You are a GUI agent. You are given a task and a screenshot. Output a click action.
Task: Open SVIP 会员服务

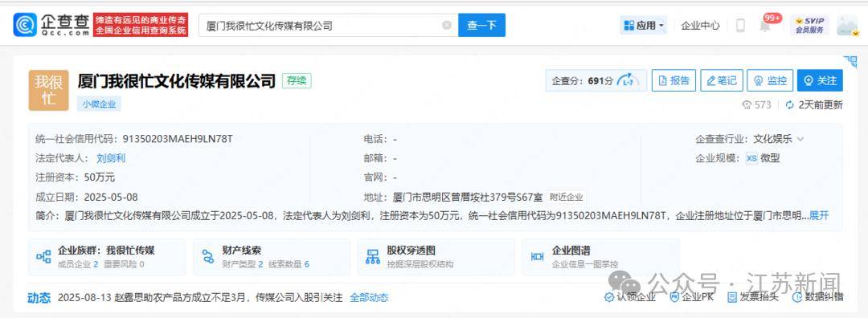point(810,26)
